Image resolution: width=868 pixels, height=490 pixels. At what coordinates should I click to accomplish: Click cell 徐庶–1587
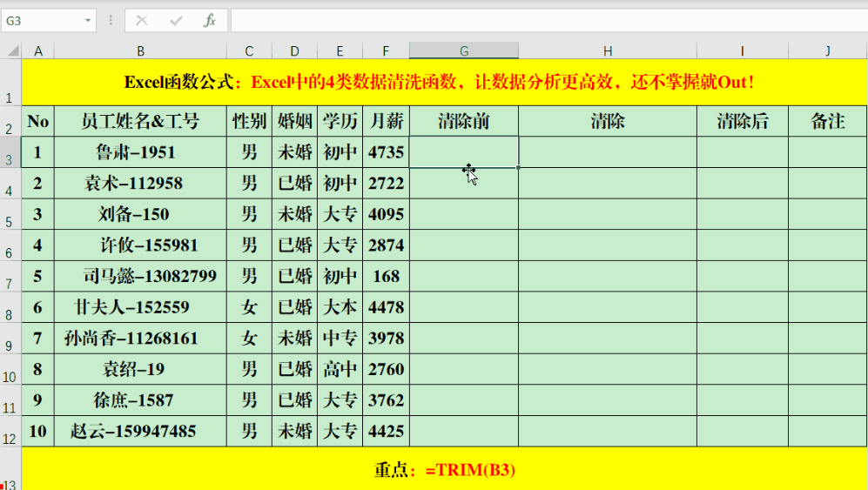click(141, 400)
